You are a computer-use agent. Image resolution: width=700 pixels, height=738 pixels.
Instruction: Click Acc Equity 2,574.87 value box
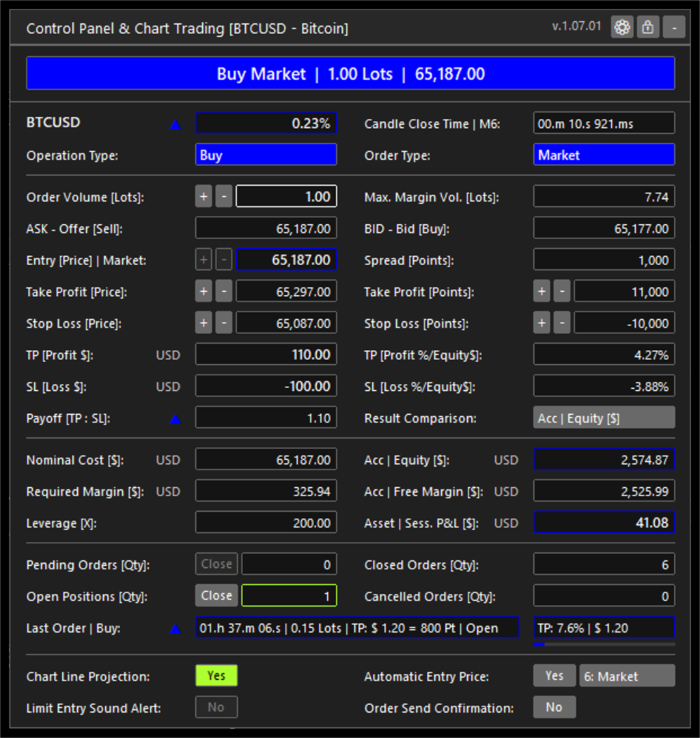pos(604,459)
